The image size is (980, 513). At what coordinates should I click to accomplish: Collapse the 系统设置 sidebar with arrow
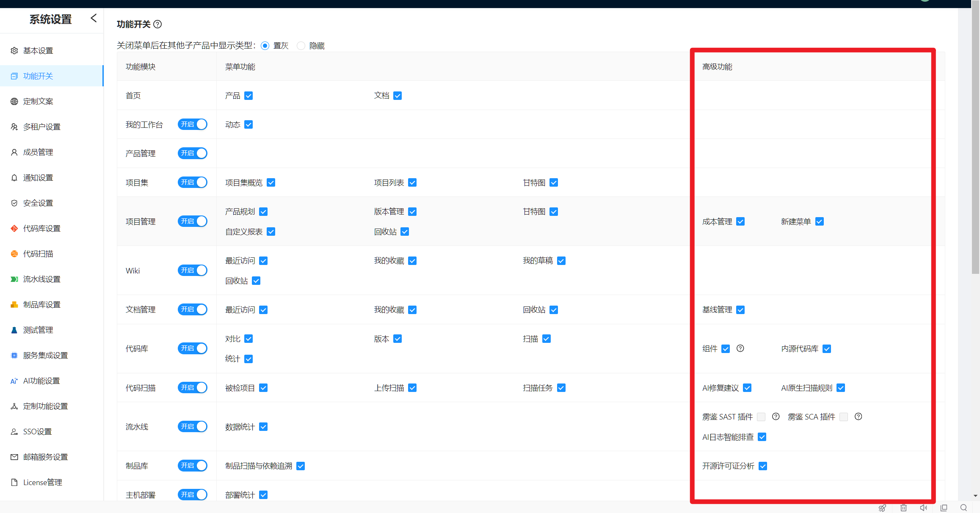click(x=94, y=18)
